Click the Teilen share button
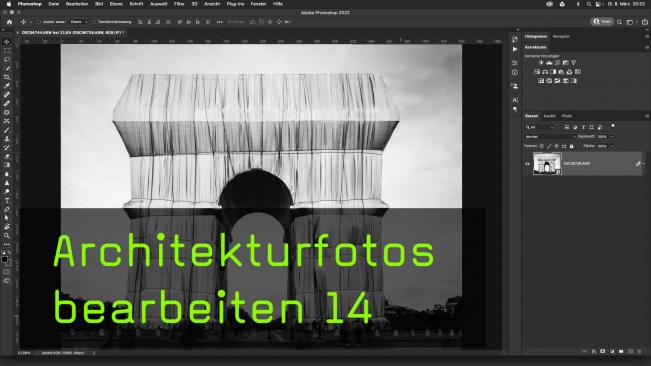The image size is (651, 366). coord(602,22)
